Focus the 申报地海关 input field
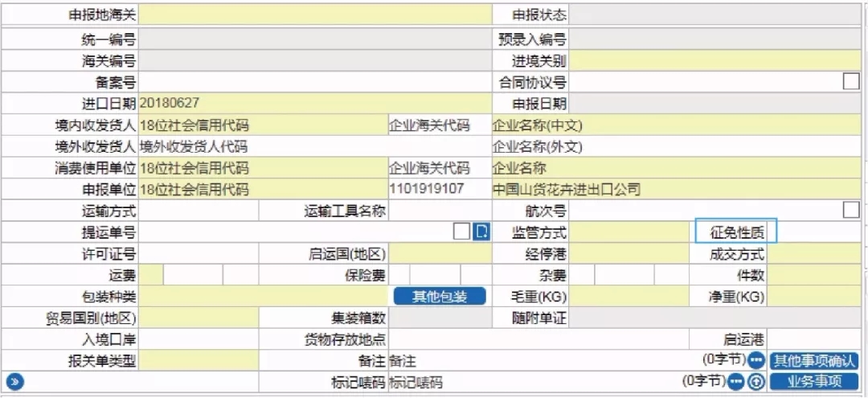Screen dimensions: 868x398 tap(314, 14)
